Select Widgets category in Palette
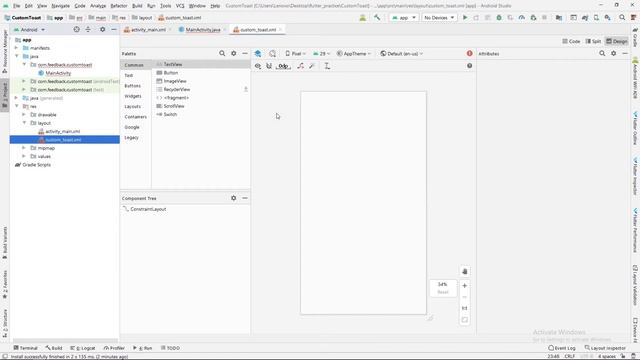 coord(133,96)
